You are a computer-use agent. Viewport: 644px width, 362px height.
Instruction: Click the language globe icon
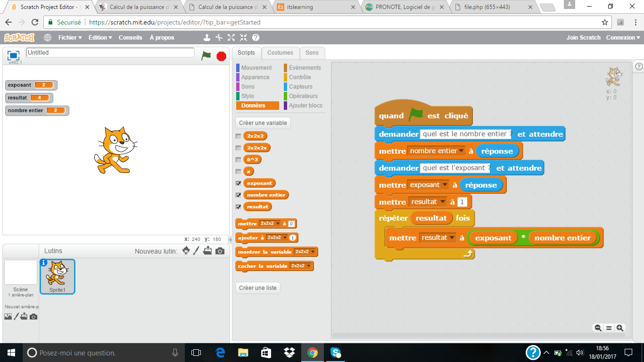pyautogui.click(x=48, y=38)
